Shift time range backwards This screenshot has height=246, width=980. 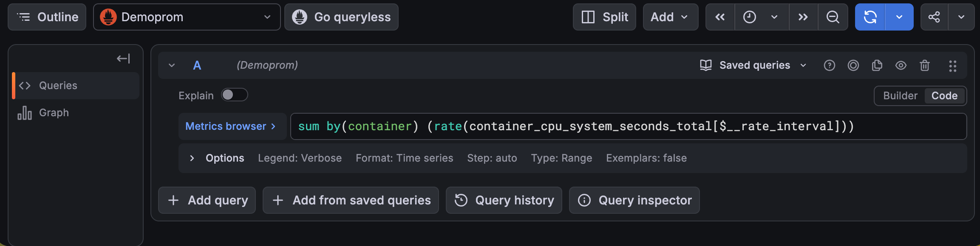tap(720, 17)
